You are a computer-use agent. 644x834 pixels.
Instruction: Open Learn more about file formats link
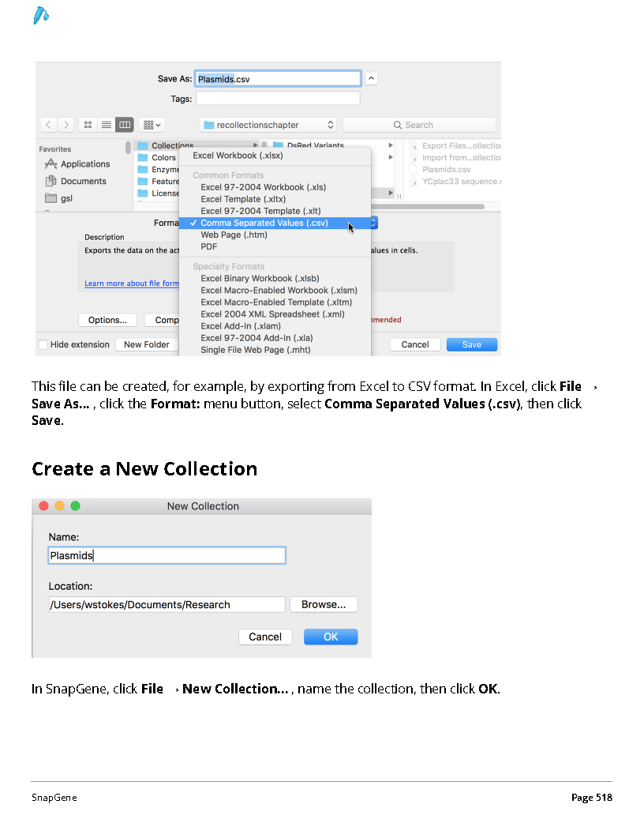(x=131, y=284)
